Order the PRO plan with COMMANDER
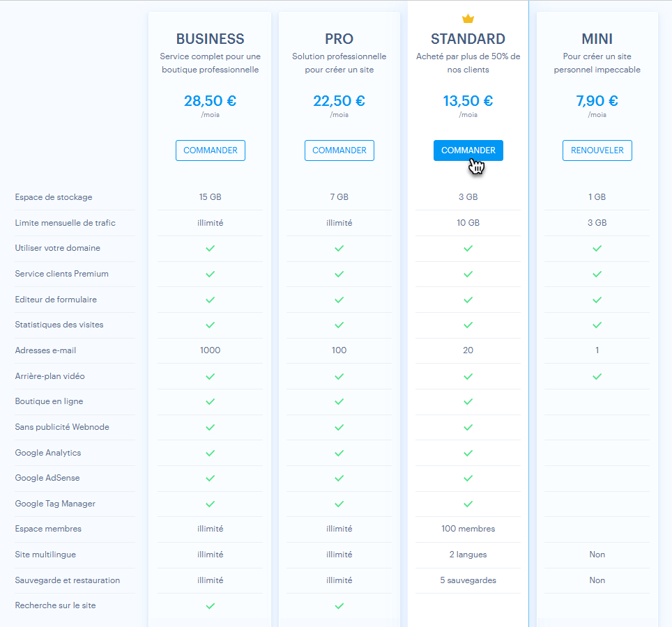The image size is (672, 627). click(339, 150)
